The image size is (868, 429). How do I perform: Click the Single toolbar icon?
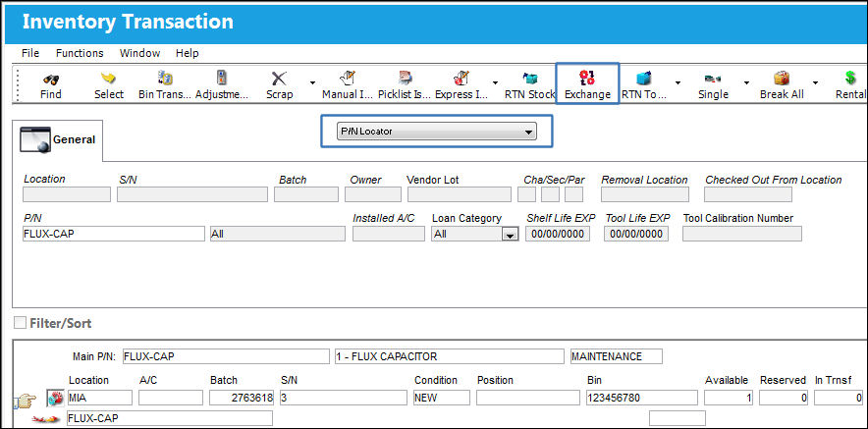pos(713,79)
